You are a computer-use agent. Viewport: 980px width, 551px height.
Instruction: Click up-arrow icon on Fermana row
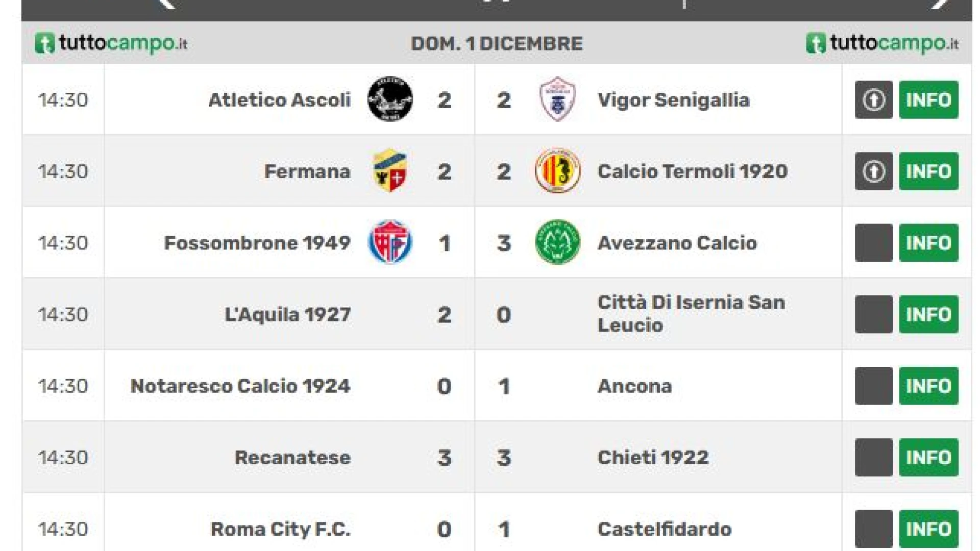[x=874, y=171]
